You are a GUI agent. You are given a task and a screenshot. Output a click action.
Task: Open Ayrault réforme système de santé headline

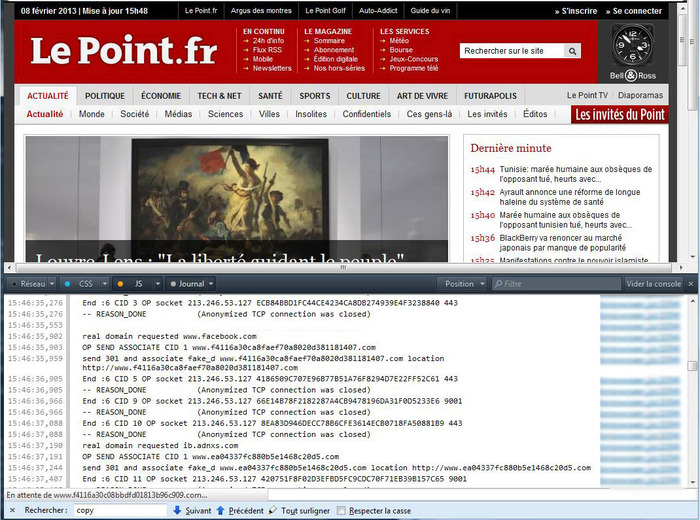click(570, 197)
